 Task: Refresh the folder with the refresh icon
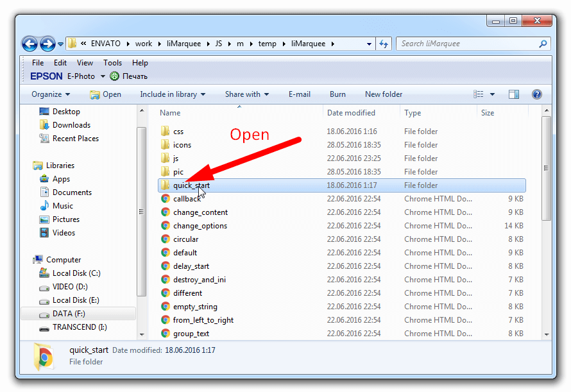[384, 44]
